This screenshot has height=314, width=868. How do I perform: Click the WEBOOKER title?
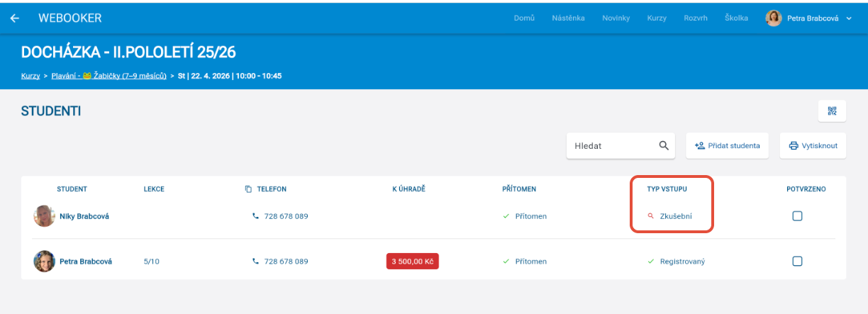[69, 18]
